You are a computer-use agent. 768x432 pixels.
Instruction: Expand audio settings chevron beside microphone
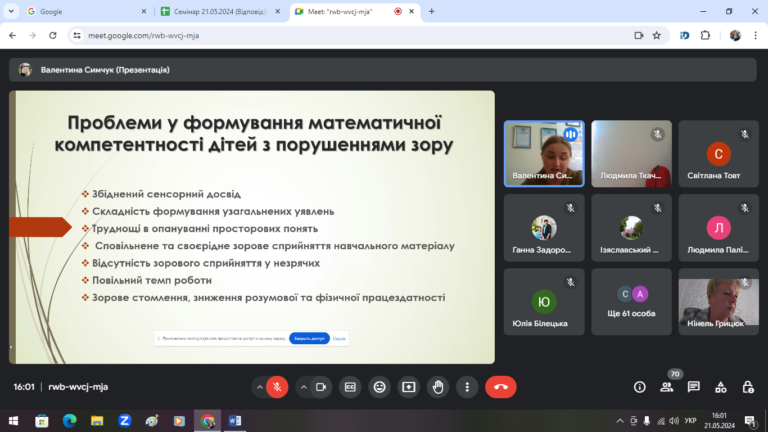tap(260, 387)
